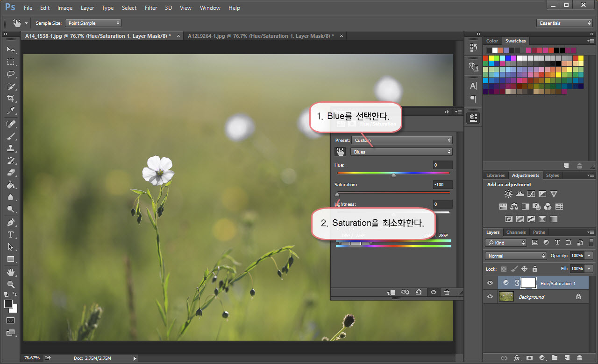Switch to the Channels tab

click(x=516, y=232)
